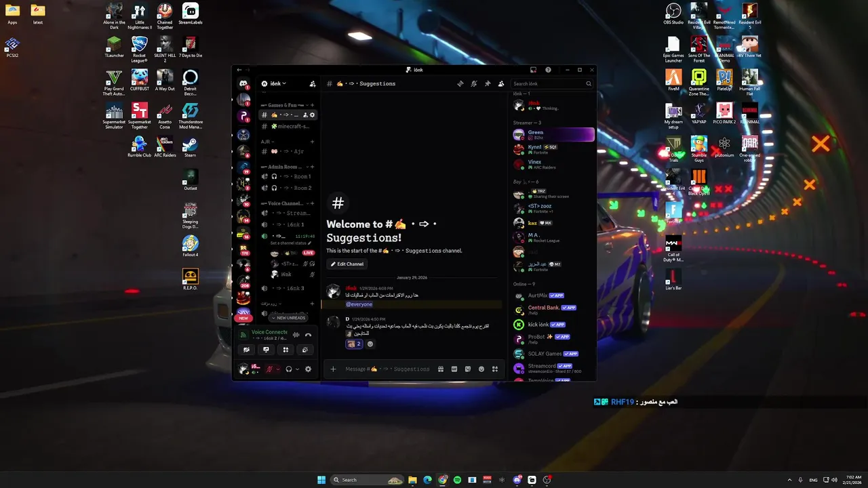Search i6nk server field

tap(552, 83)
